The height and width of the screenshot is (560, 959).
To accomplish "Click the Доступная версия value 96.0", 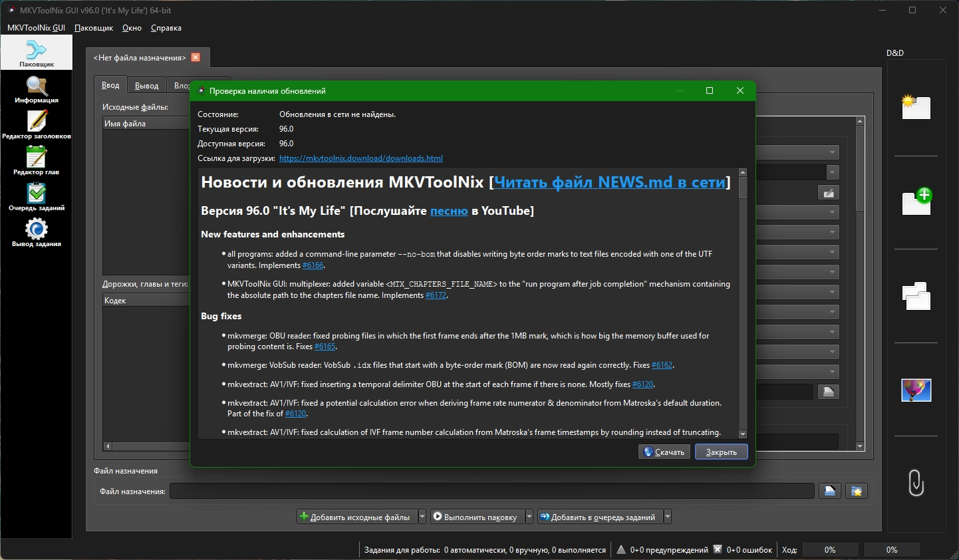I will tap(286, 144).
